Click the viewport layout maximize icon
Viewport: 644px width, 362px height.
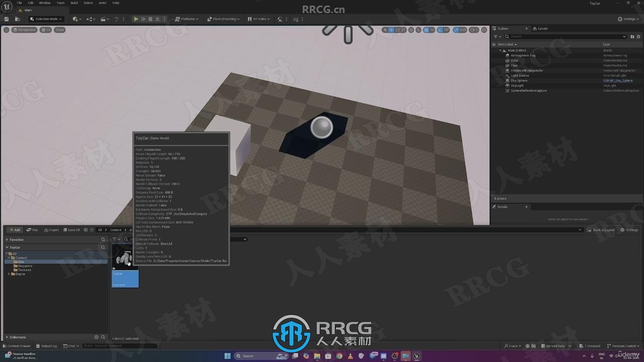point(484,30)
